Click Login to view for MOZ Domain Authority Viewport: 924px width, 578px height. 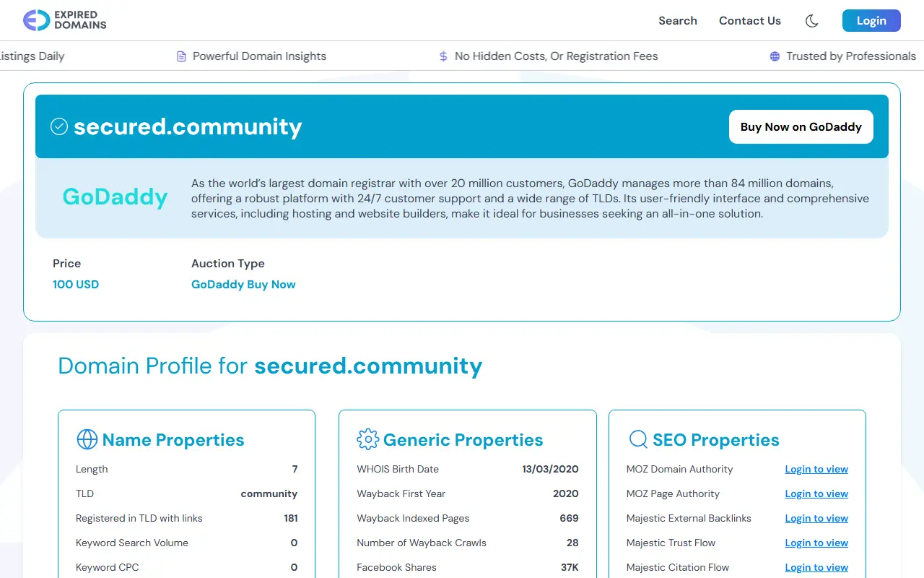(816, 470)
